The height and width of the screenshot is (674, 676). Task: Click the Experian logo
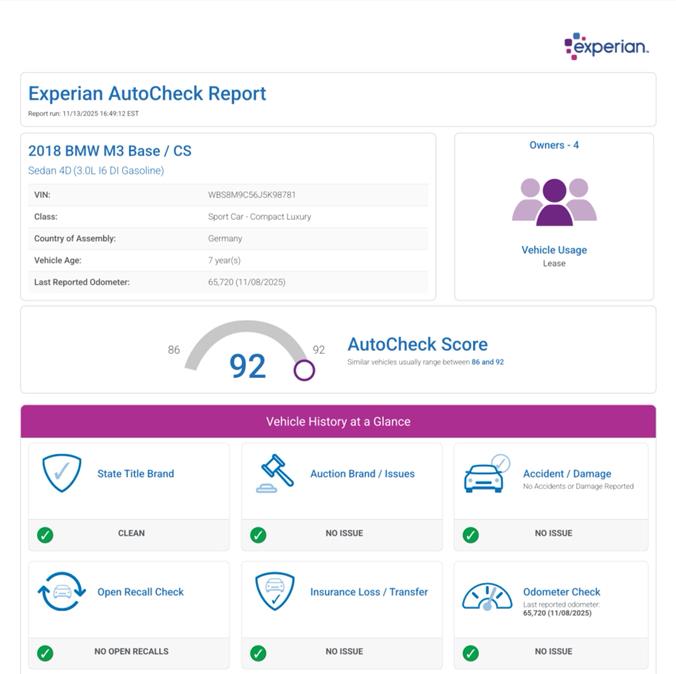coord(606,46)
